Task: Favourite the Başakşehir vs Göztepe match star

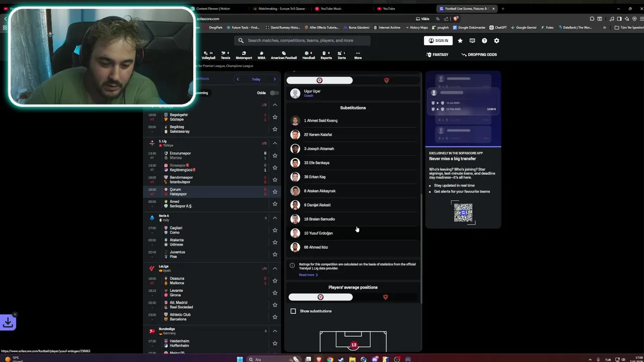Action: tap(275, 117)
